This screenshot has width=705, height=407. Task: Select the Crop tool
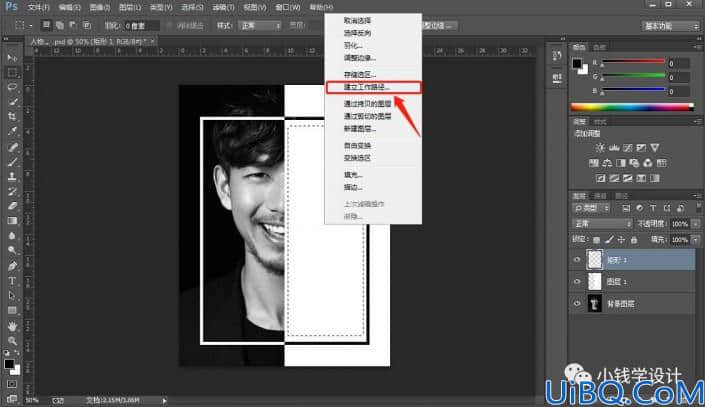12,116
